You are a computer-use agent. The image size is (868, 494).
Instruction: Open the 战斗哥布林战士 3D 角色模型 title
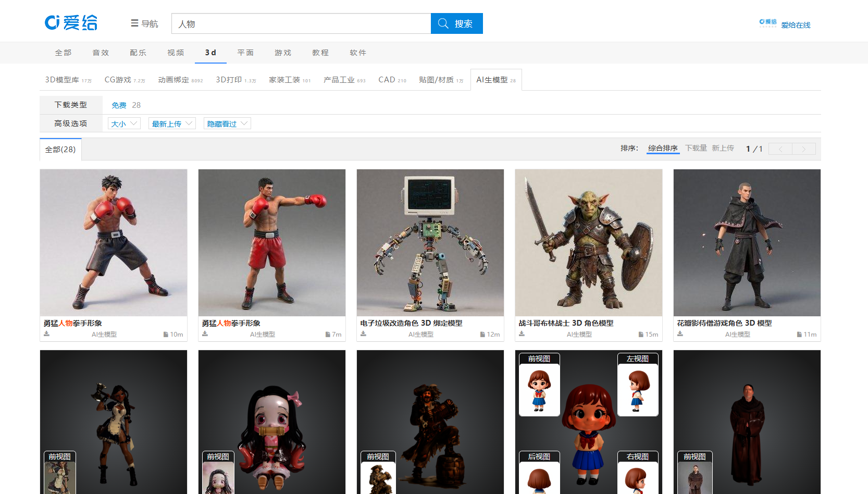click(566, 323)
